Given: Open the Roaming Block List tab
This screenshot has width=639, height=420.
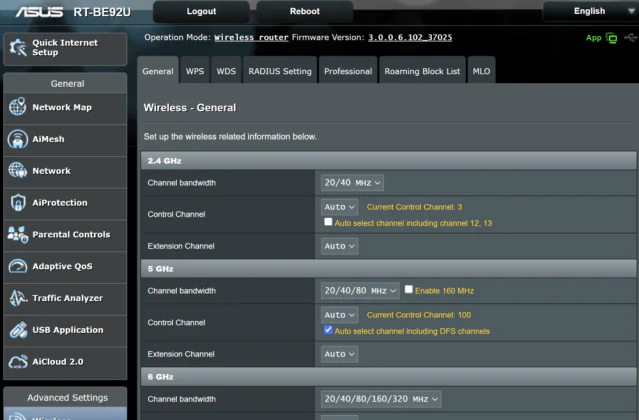Looking at the screenshot, I should 422,70.
